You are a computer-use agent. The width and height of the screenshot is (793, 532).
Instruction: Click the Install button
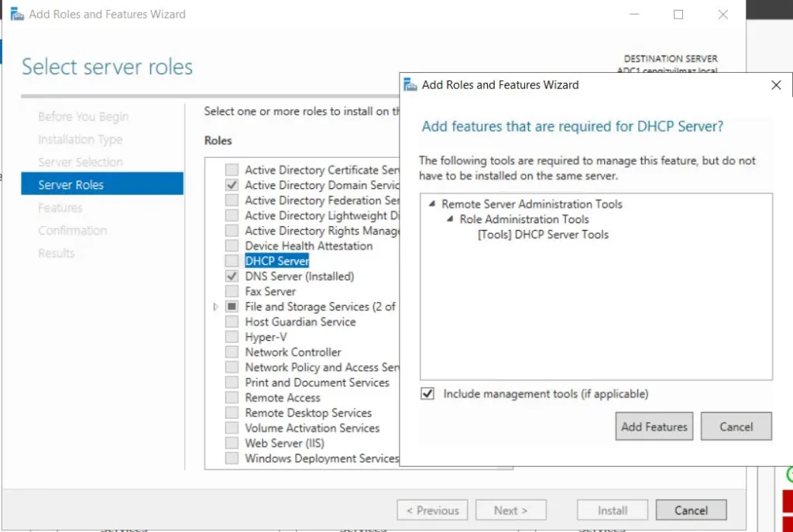613,510
